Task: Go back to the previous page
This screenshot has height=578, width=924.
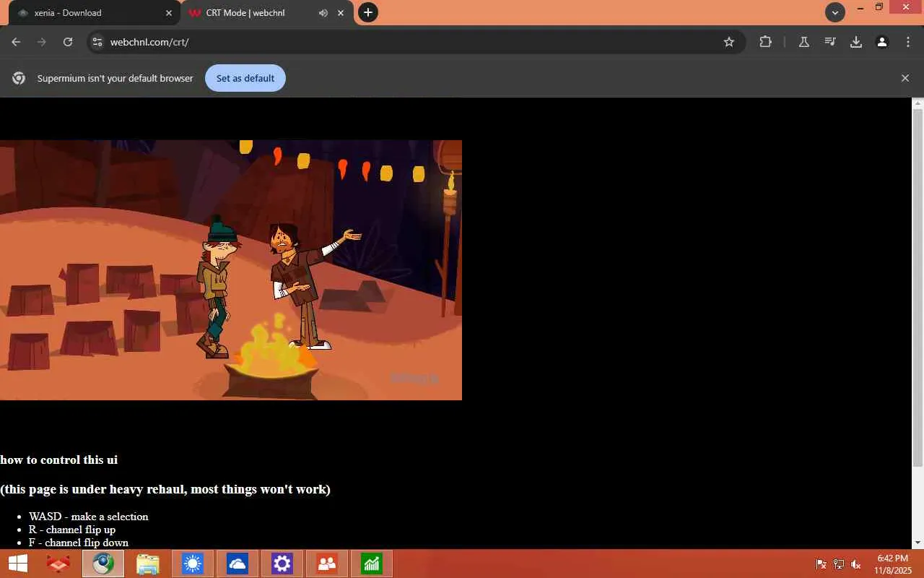Action: [x=16, y=42]
